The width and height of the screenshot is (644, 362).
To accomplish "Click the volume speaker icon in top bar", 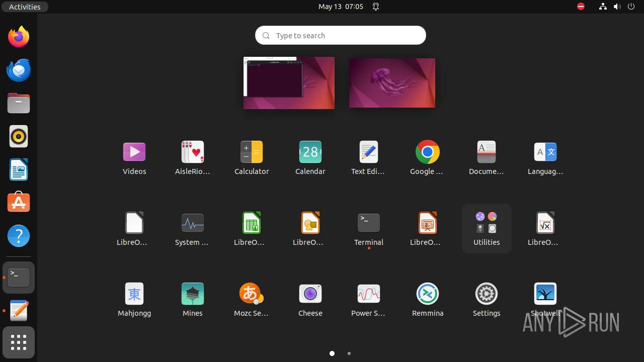I will 617,7.
